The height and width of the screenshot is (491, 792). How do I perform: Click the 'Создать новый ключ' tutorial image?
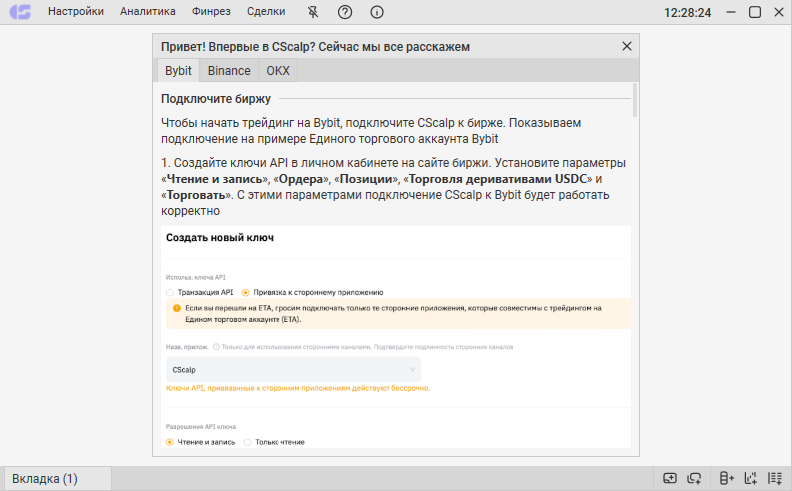(x=396, y=337)
